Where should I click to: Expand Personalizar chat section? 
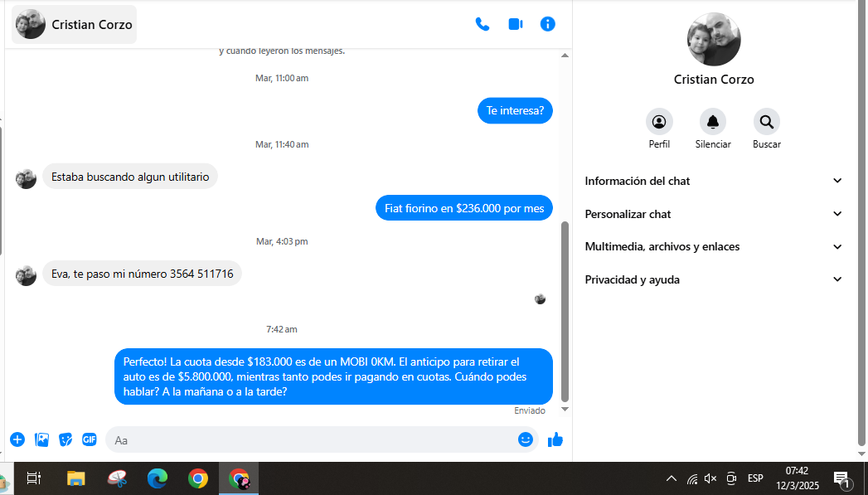(714, 214)
